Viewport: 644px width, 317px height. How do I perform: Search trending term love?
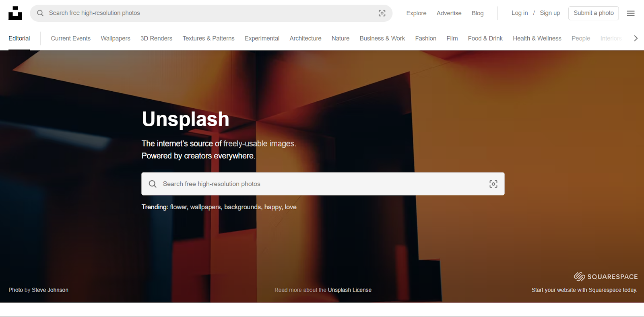click(x=291, y=207)
